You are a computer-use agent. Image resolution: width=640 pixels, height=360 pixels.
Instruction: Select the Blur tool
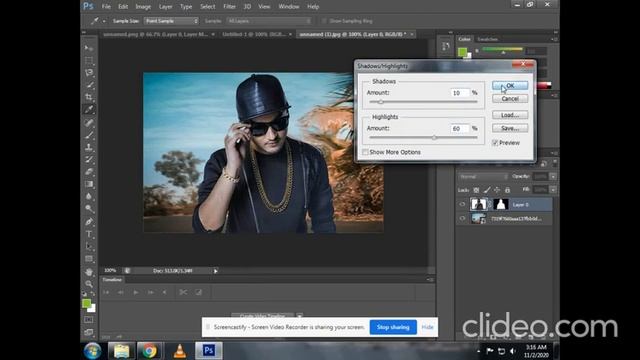89,196
